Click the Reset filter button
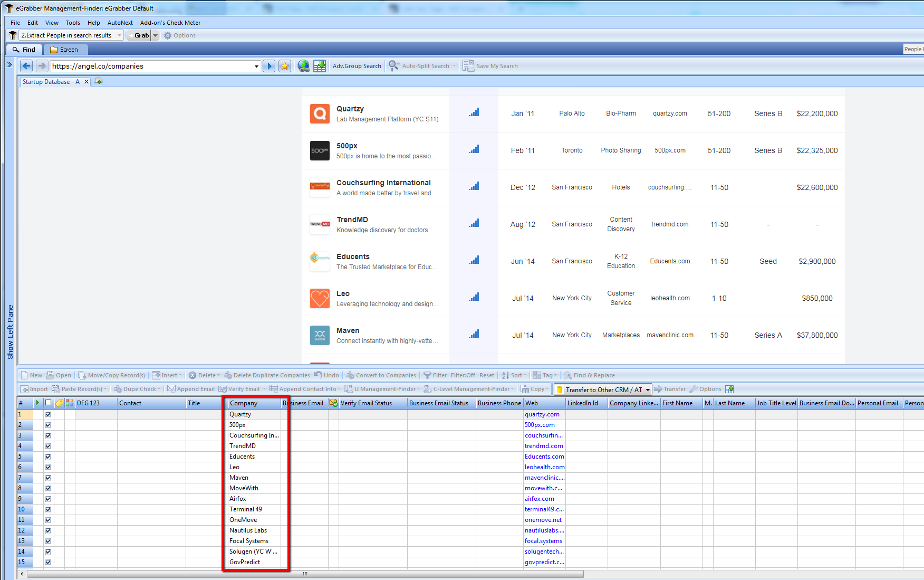 tap(487, 375)
